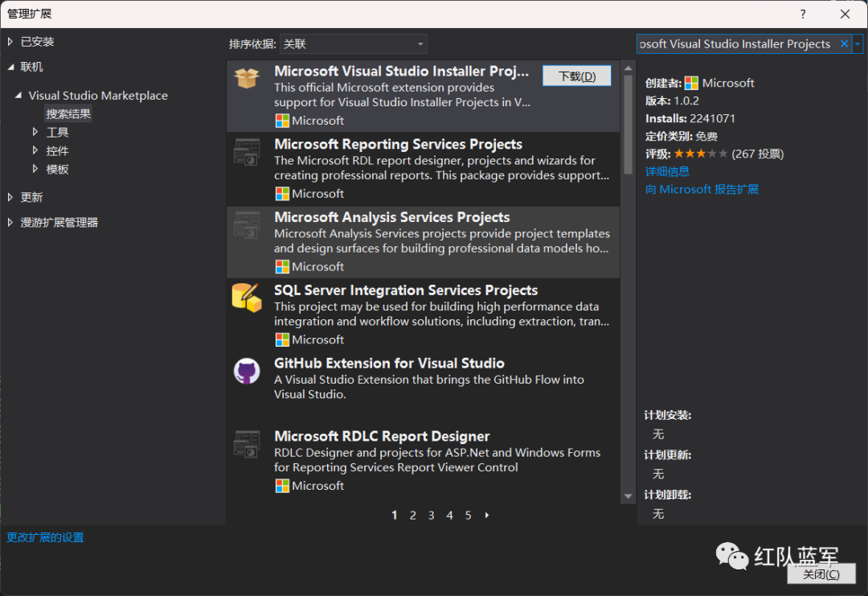868x596 pixels.
Task: Go to results page 3
Action: [432, 515]
